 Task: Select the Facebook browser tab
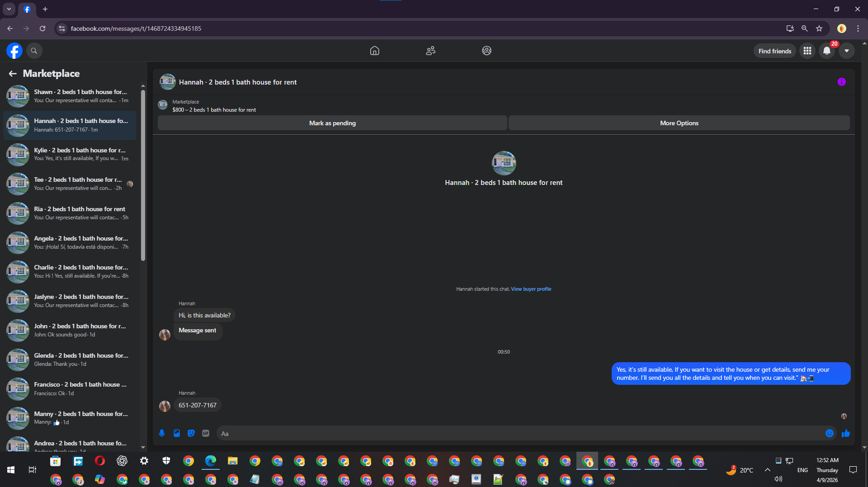(x=27, y=9)
